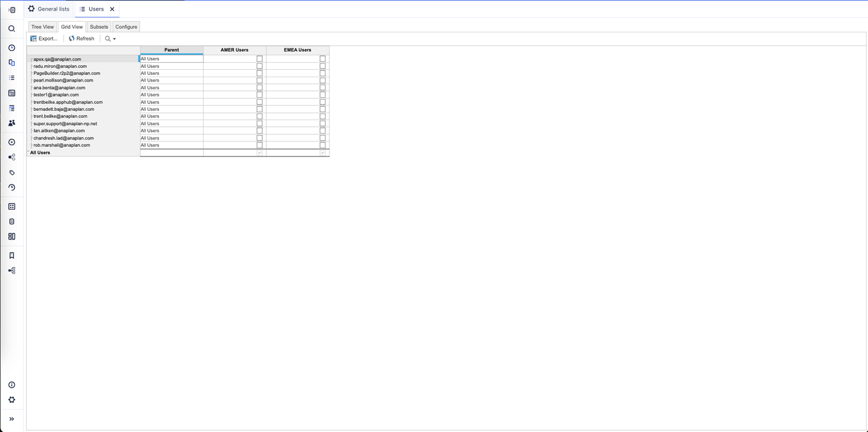Click Parent cell for rob.marshall@anaplan.com
This screenshot has width=868, height=432.
pos(172,145)
